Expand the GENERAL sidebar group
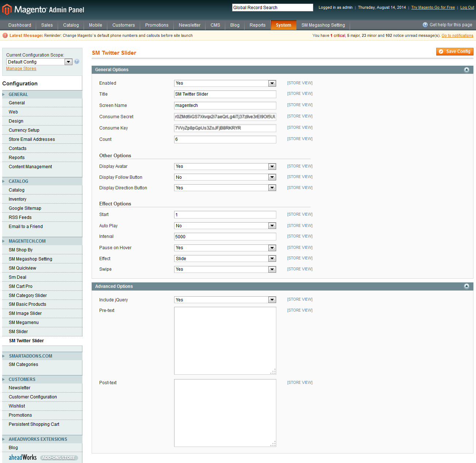This screenshot has height=463, width=476. pyautogui.click(x=42, y=94)
